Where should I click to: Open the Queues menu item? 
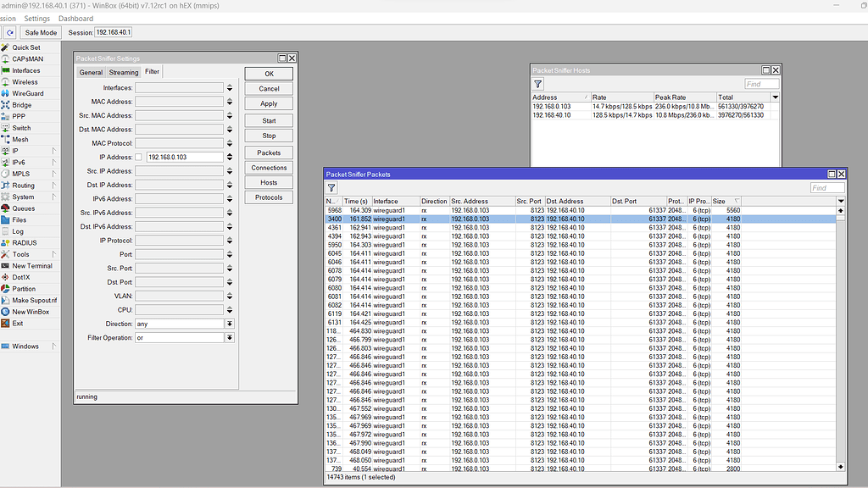[x=23, y=208]
